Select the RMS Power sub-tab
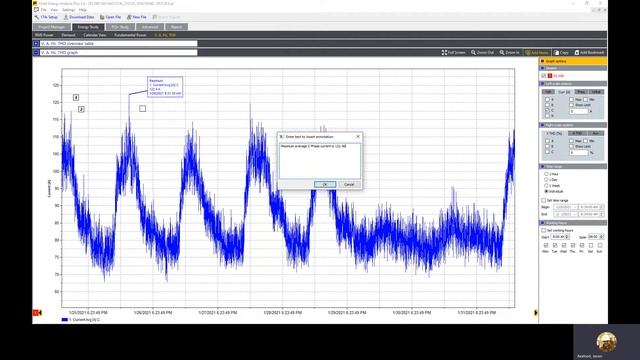 point(44,35)
